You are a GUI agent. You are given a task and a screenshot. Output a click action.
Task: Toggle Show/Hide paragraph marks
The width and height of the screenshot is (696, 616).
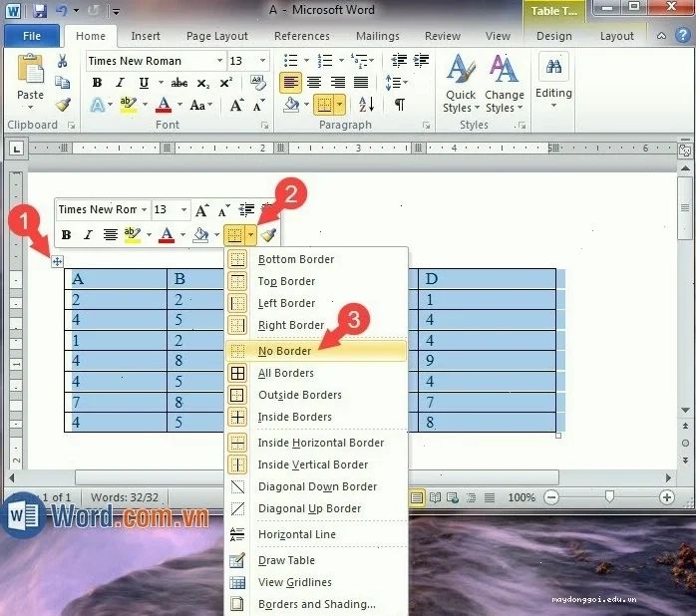point(400,105)
